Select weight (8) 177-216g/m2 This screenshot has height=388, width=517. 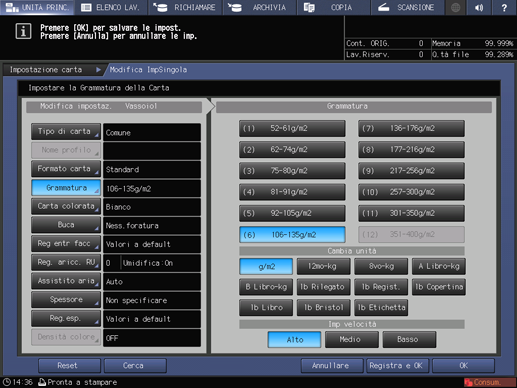pos(411,150)
